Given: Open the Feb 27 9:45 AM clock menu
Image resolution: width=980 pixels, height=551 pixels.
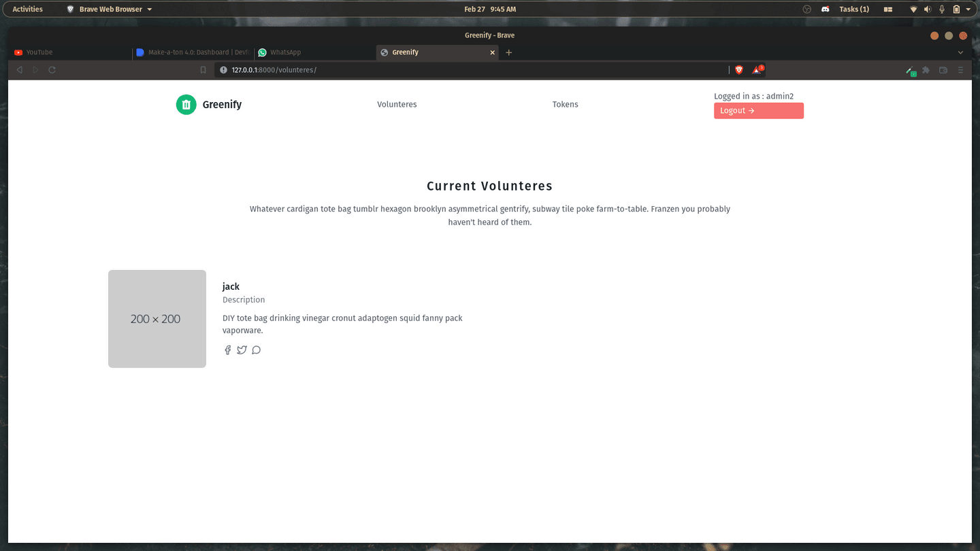Looking at the screenshot, I should (x=490, y=10).
